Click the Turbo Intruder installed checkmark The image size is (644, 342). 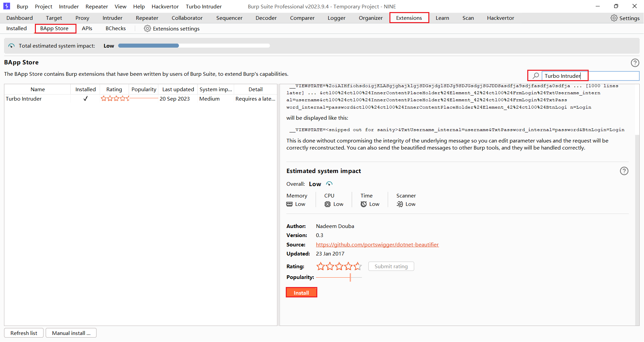click(86, 99)
